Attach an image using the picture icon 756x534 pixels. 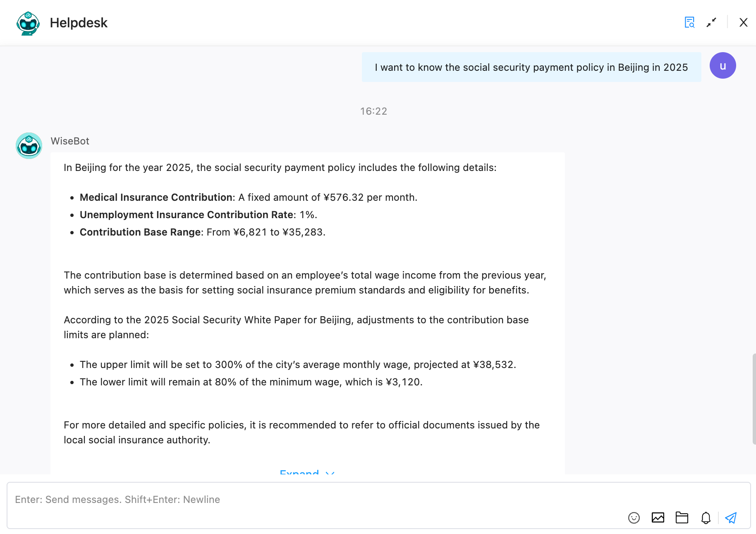point(658,517)
